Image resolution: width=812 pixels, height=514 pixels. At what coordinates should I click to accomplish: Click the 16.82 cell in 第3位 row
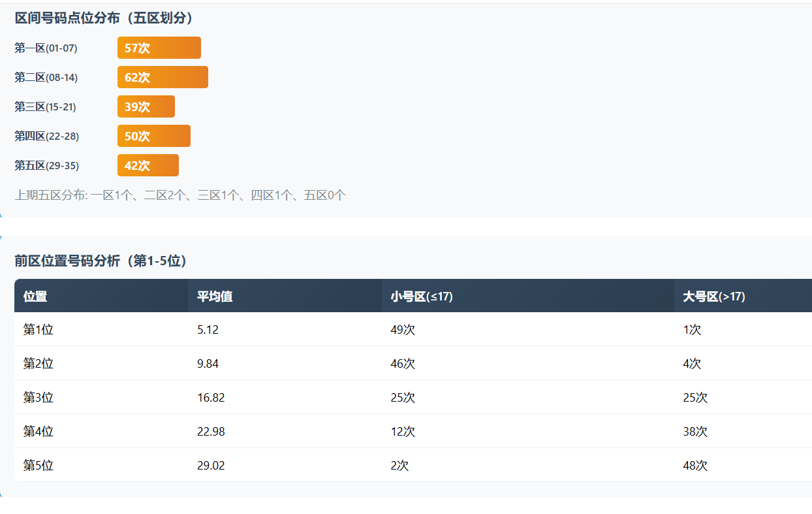(x=211, y=398)
